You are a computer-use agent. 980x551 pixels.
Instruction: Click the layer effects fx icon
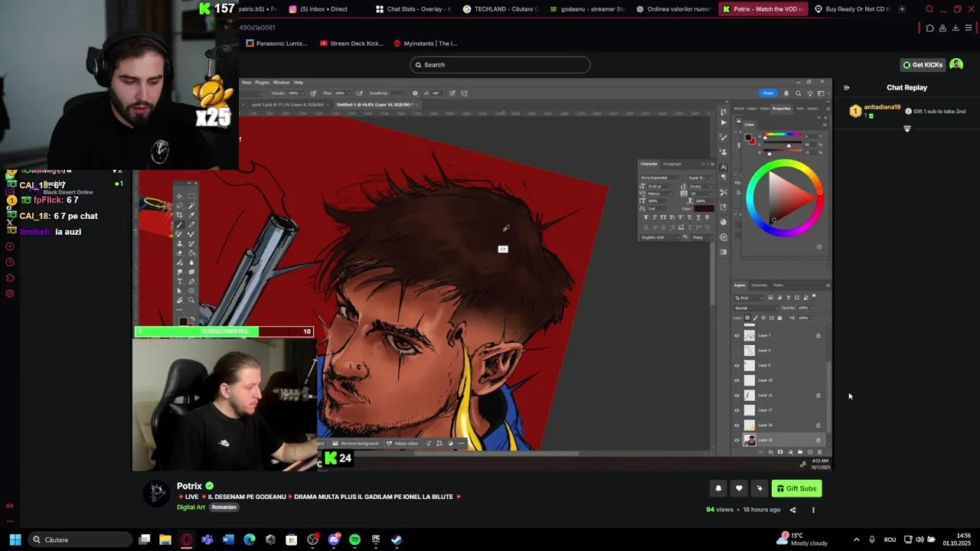pyautogui.click(x=771, y=452)
